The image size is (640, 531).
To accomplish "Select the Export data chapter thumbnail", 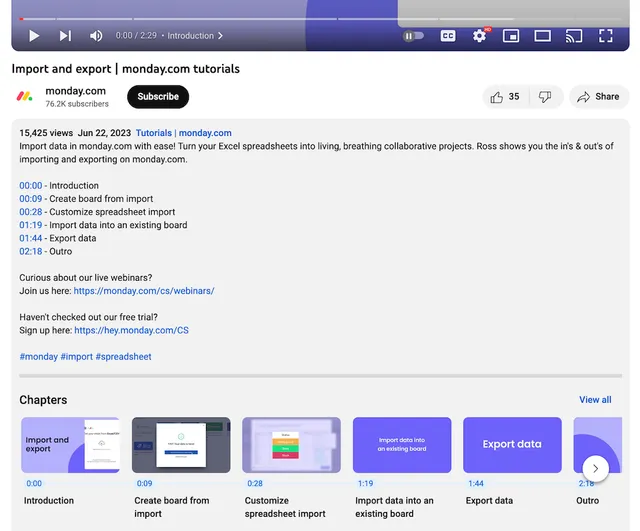I will (512, 445).
